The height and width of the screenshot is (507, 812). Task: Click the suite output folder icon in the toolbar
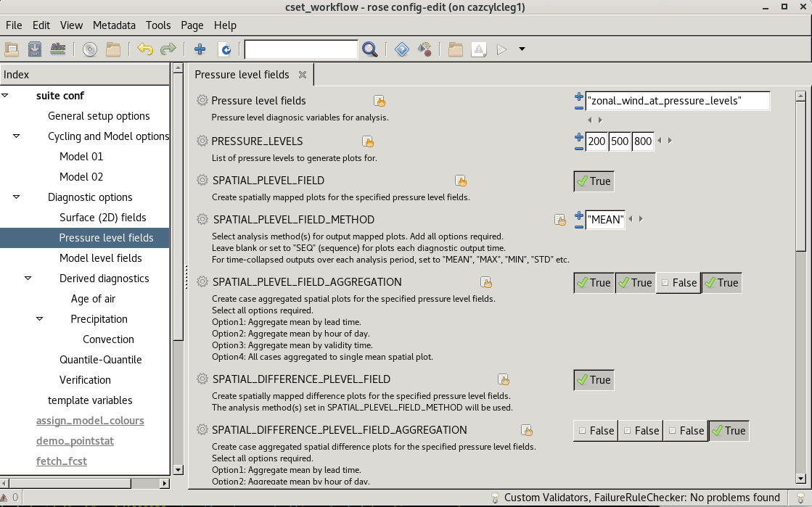coord(456,49)
